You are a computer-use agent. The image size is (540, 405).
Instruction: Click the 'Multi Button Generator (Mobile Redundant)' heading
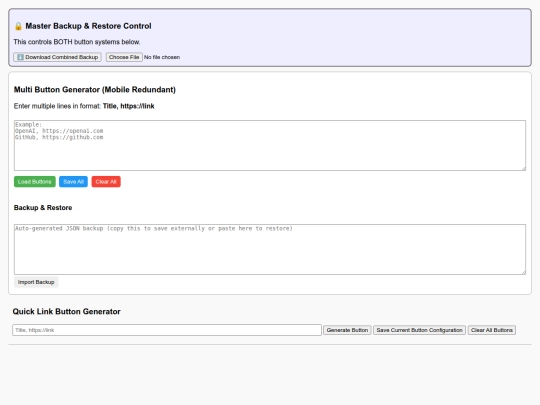pos(95,90)
